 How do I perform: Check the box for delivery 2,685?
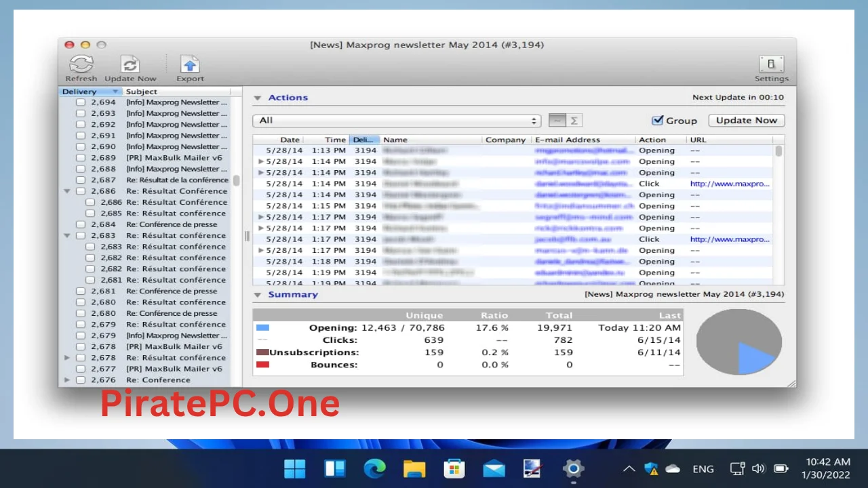[91, 213]
